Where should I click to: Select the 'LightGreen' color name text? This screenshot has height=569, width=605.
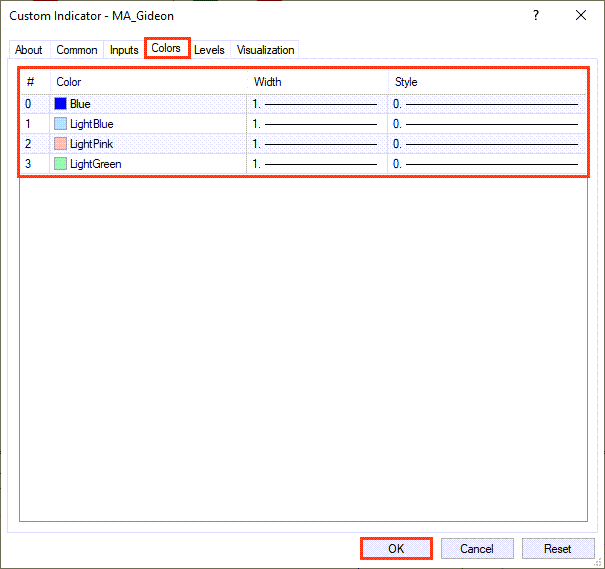coord(96,164)
